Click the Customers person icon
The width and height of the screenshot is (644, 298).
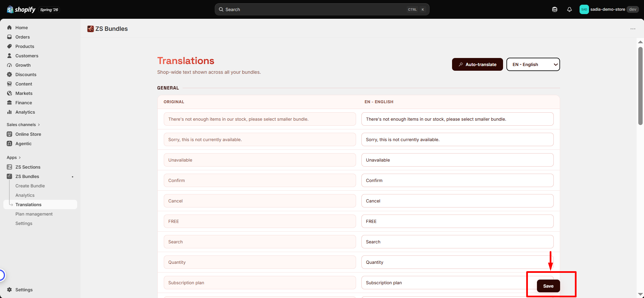[x=9, y=56]
